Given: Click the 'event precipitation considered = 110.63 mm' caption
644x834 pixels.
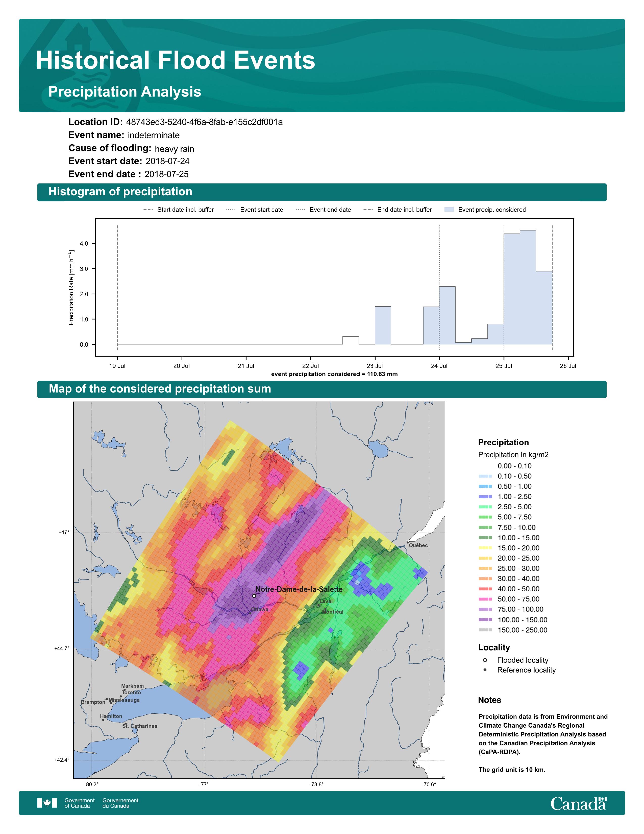Looking at the screenshot, I should [x=334, y=374].
